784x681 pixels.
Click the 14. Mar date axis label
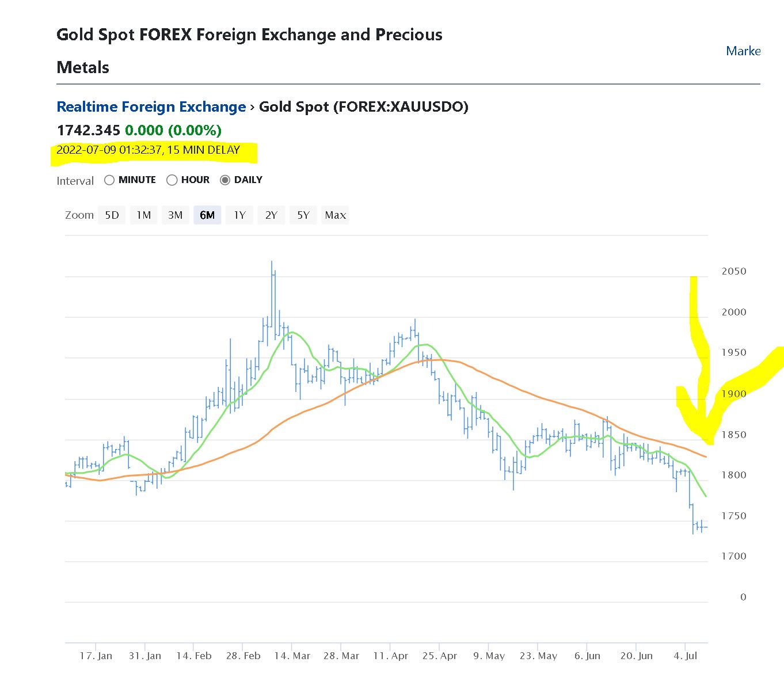[x=292, y=656]
